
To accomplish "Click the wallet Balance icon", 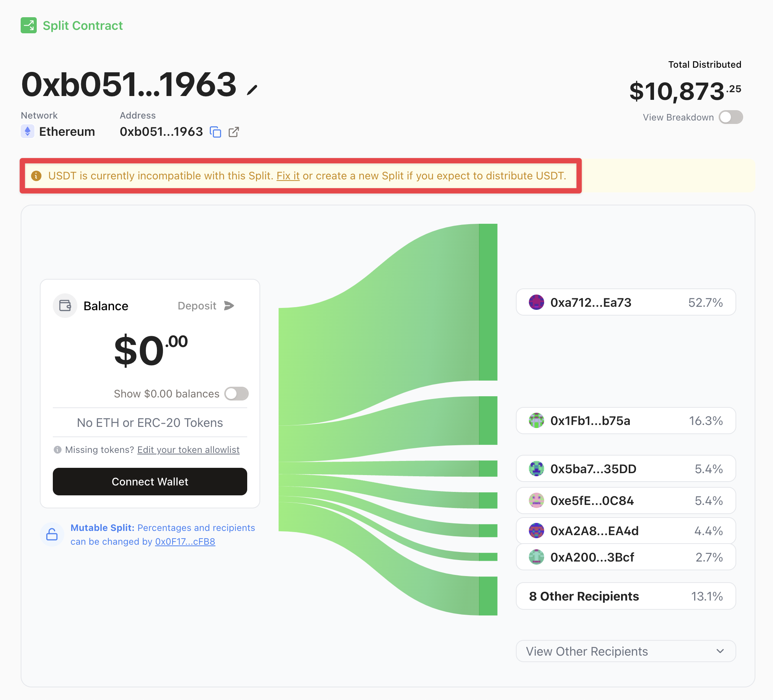I will (65, 306).
